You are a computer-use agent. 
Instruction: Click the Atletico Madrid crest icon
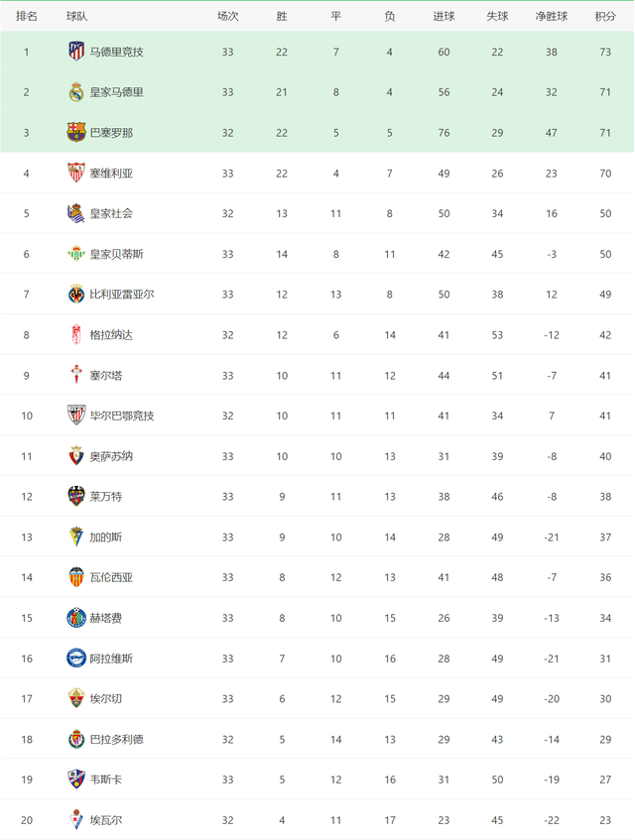(x=76, y=52)
